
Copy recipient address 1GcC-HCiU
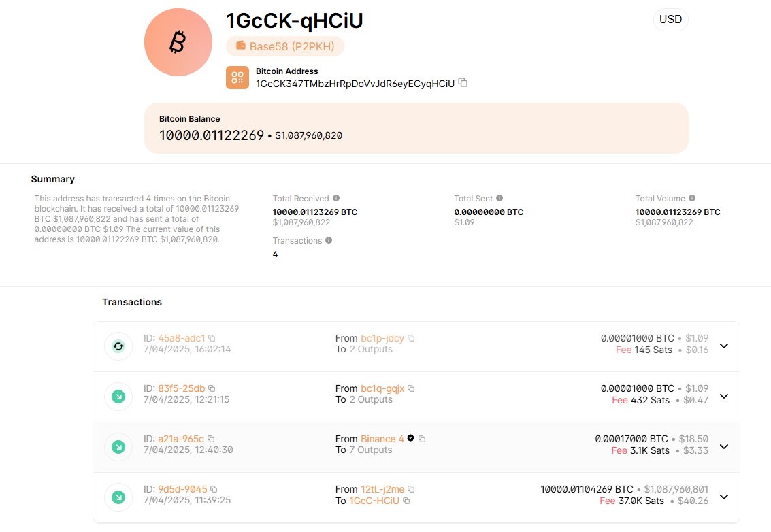pyautogui.click(x=406, y=501)
